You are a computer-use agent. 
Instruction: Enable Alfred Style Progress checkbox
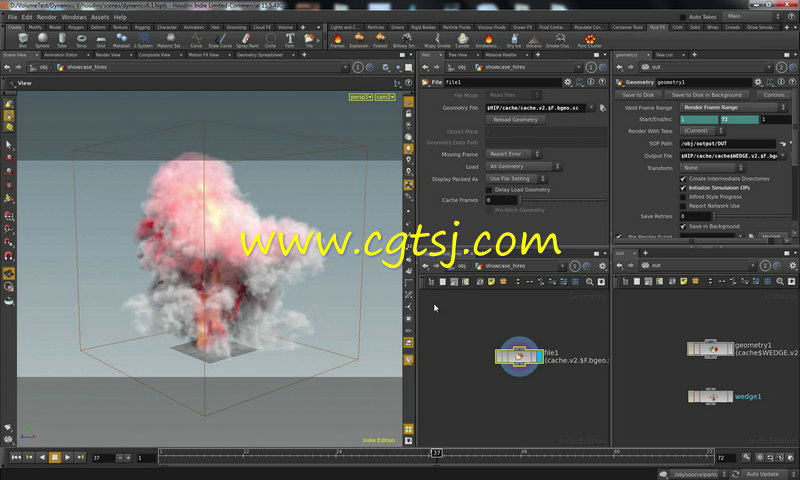coord(683,197)
